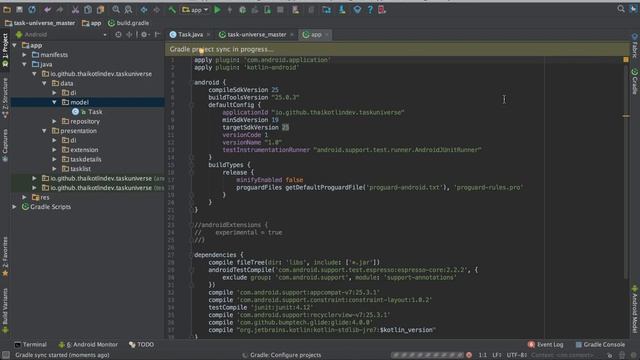Collapse the java folder
The image size is (640, 360).
click(x=24, y=64)
